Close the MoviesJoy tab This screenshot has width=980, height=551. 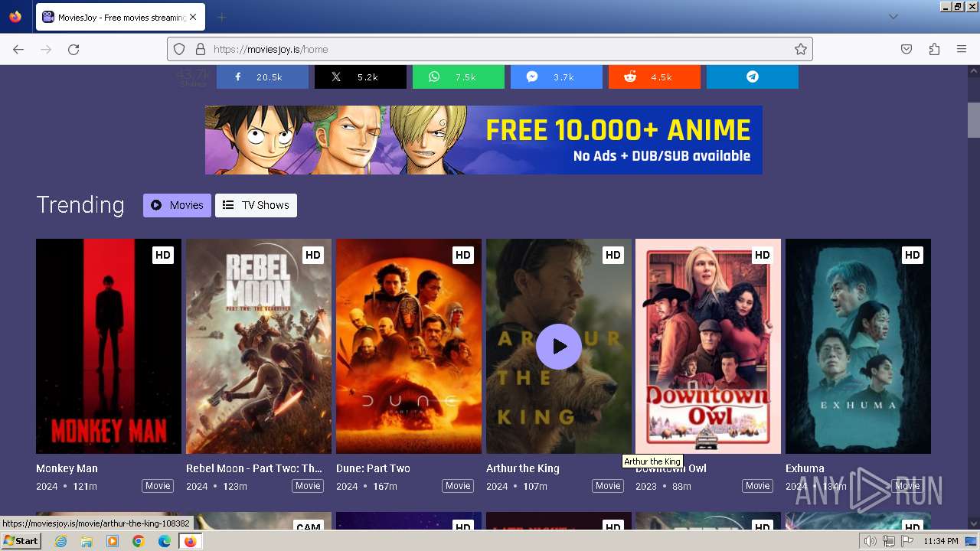pyautogui.click(x=192, y=17)
